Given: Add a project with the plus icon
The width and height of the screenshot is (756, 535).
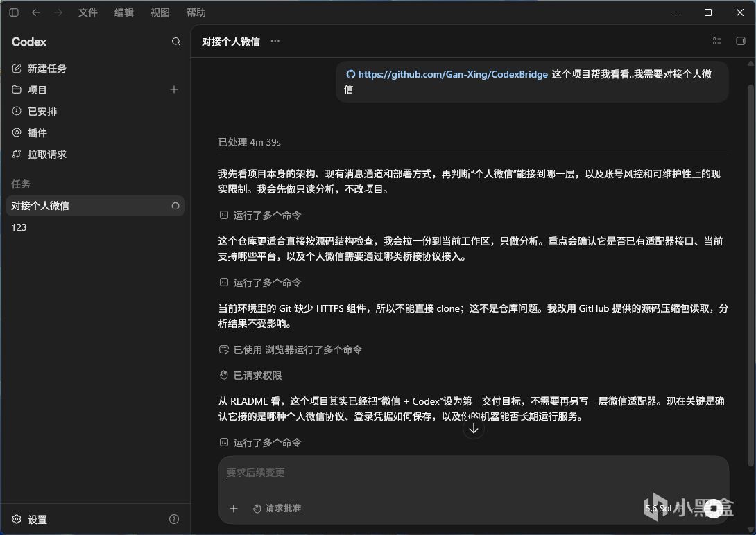Looking at the screenshot, I should click(174, 89).
